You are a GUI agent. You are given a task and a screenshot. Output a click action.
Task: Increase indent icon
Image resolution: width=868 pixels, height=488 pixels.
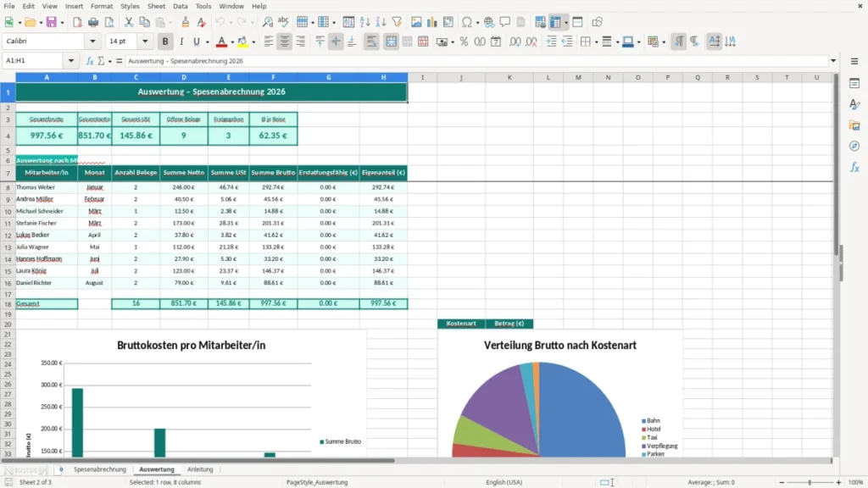coord(551,42)
